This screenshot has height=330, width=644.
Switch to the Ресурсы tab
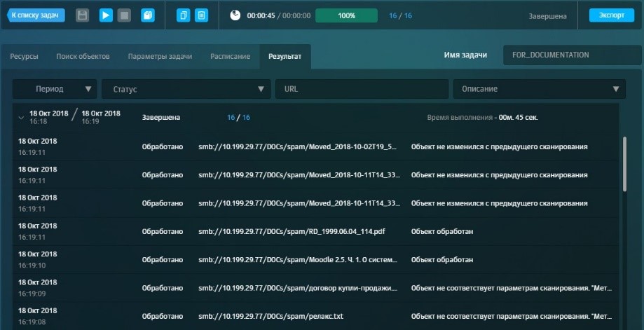(x=25, y=56)
